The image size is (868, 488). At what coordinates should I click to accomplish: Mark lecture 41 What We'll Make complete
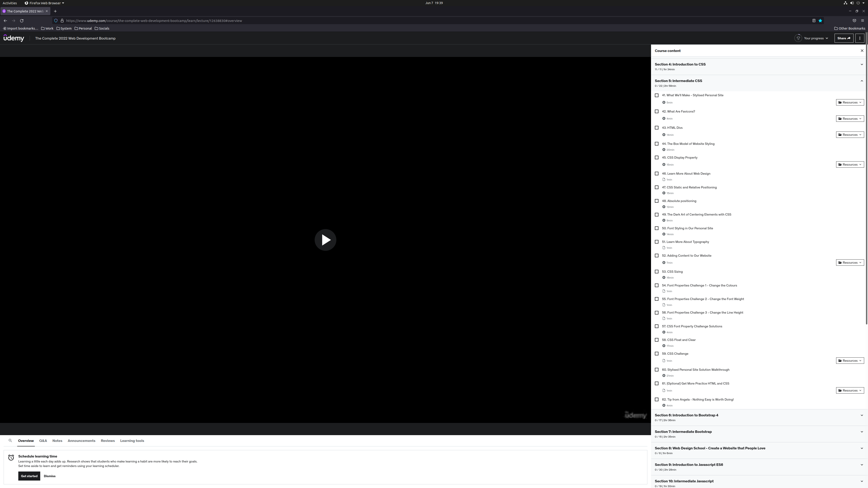[x=656, y=95]
